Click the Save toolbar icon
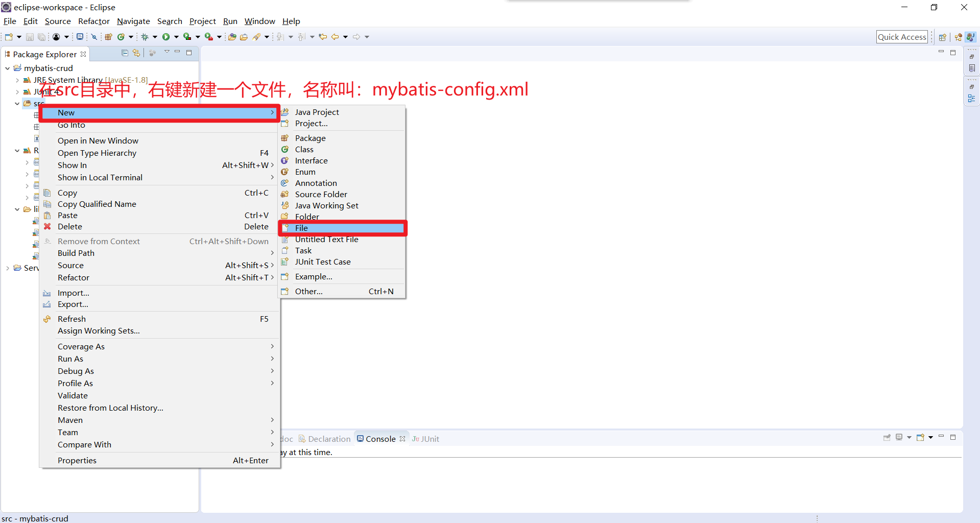The height and width of the screenshot is (523, 980). point(30,37)
